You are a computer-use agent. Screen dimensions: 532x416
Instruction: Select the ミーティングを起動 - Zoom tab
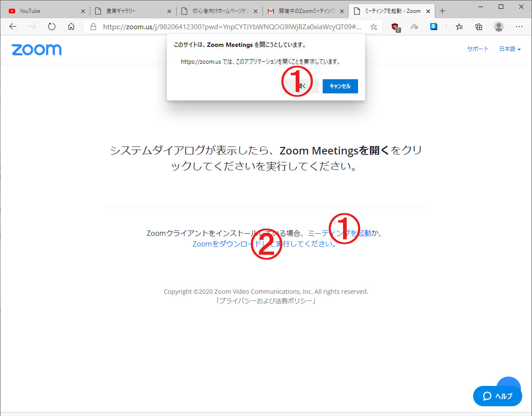(x=391, y=11)
